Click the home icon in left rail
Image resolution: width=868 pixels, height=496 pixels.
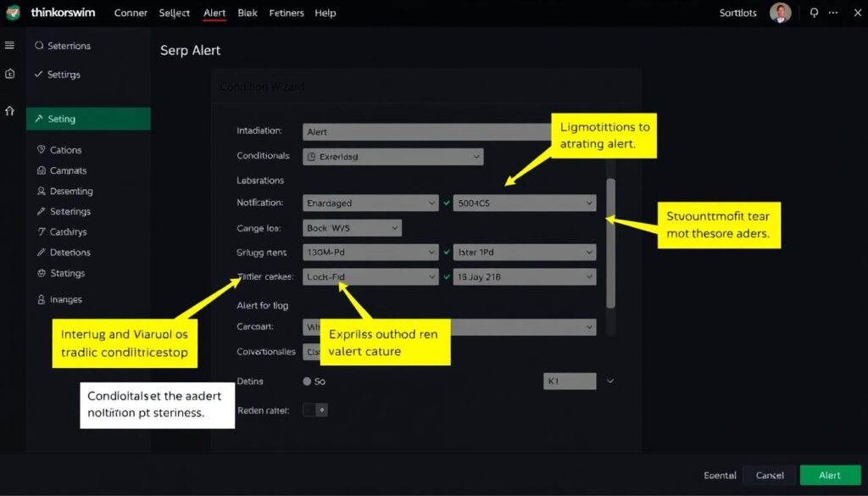pyautogui.click(x=10, y=111)
